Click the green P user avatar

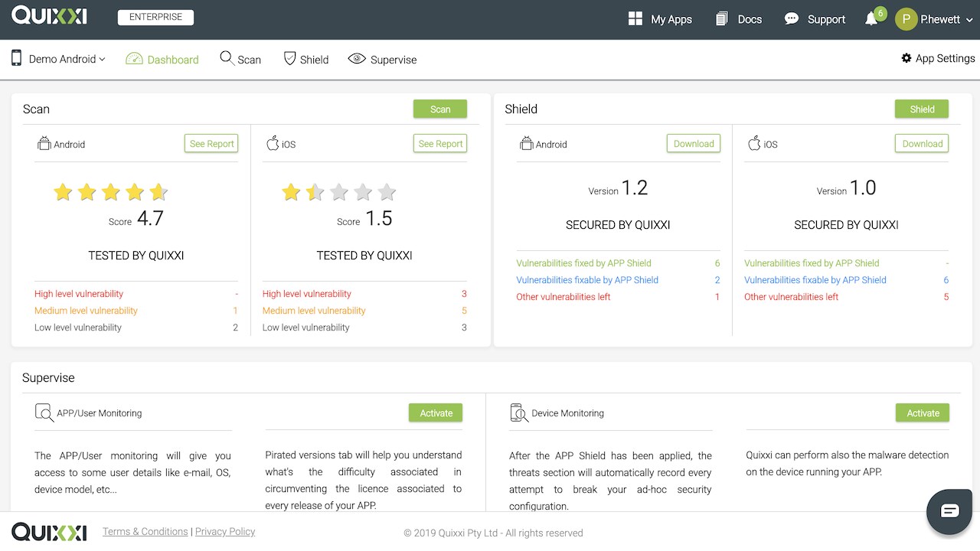coord(906,20)
